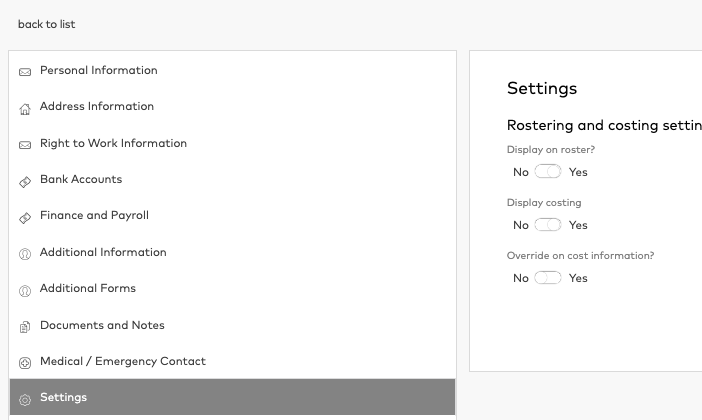Click the person icon next to Additional Forms
Screen dimensions: 702x420
25,291
